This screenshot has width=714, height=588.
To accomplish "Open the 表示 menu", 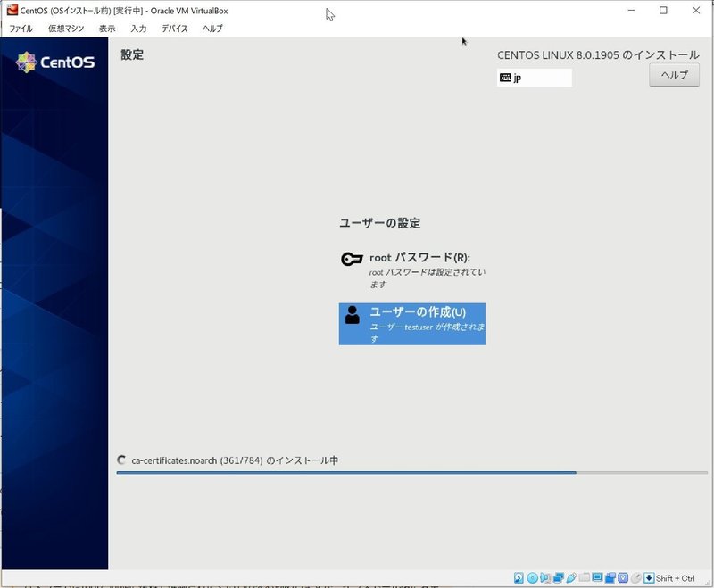I will [x=107, y=29].
